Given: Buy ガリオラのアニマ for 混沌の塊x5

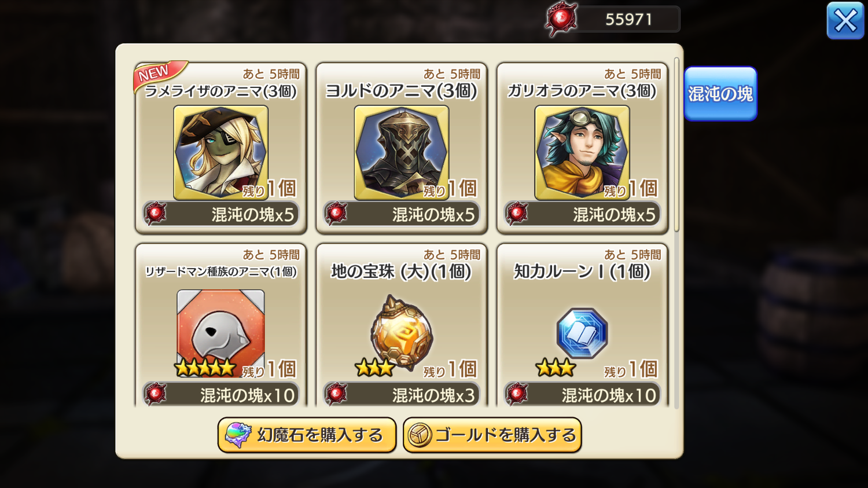Looking at the screenshot, I should pos(582,214).
